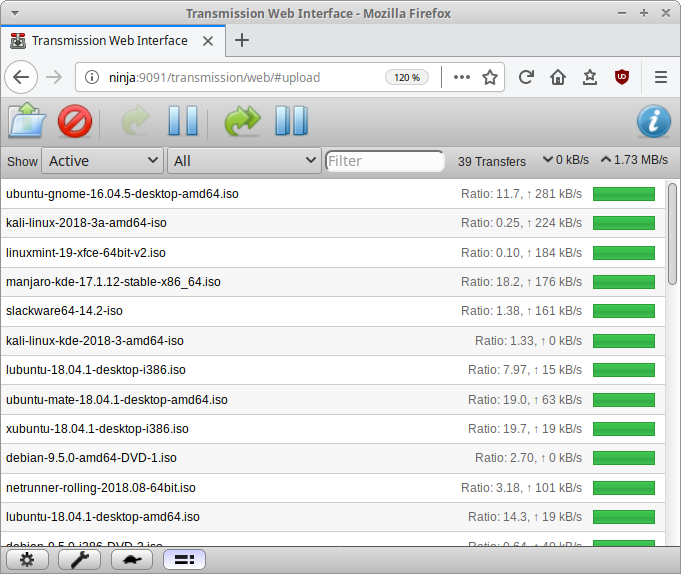681x574 pixels.
Task: Bookmark this page with the star icon
Action: click(490, 77)
